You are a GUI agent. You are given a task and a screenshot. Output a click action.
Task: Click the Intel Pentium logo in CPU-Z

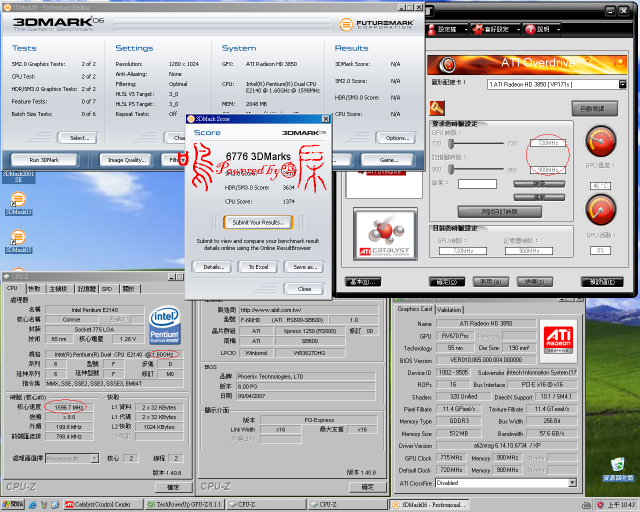coord(164,325)
